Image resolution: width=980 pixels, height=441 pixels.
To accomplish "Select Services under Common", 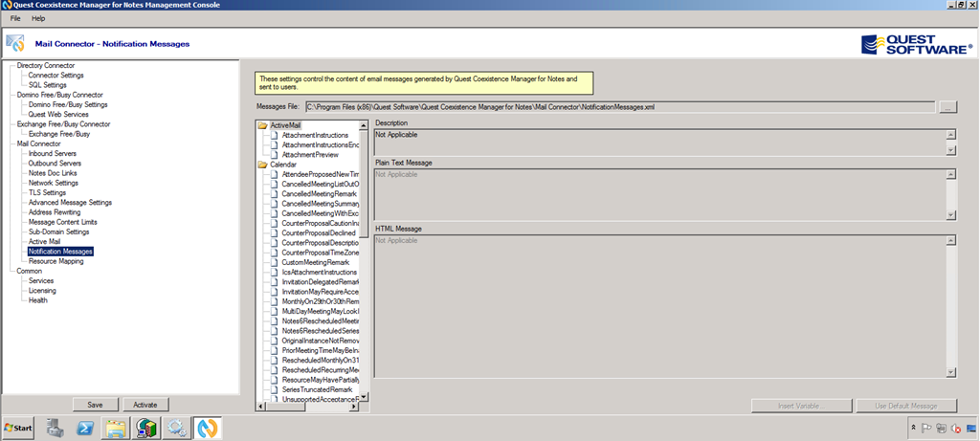I will 41,280.
